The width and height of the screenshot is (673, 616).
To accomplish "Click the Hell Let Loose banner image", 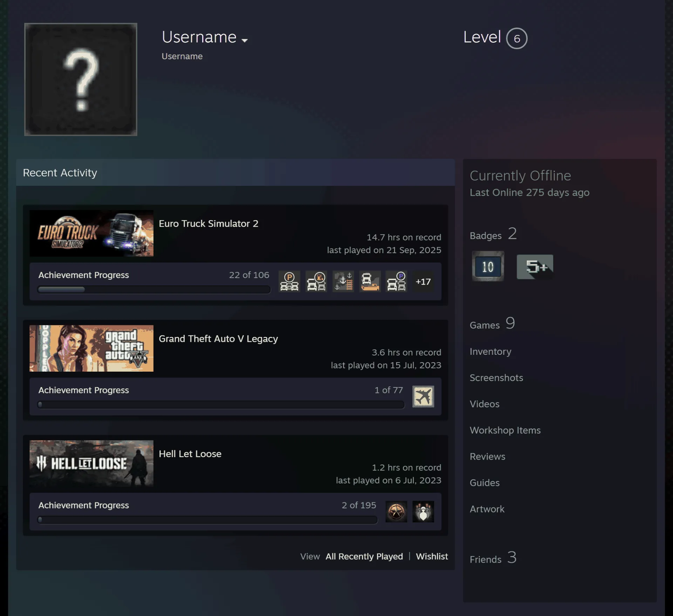I will point(91,463).
